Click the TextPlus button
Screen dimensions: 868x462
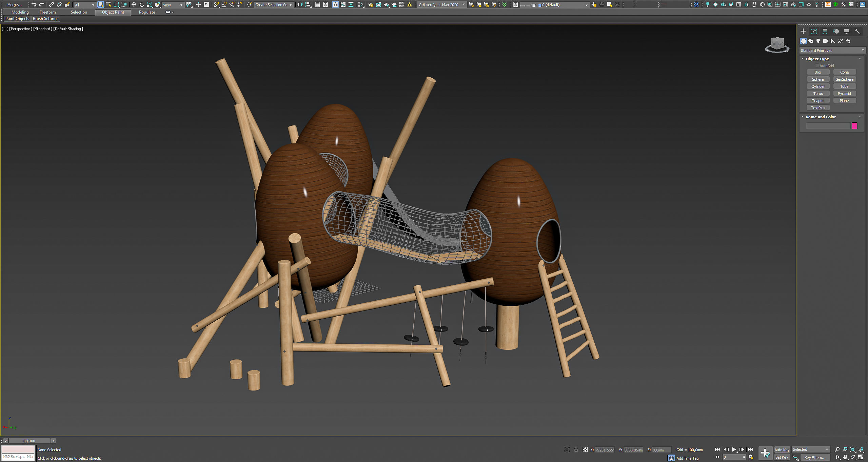(818, 108)
